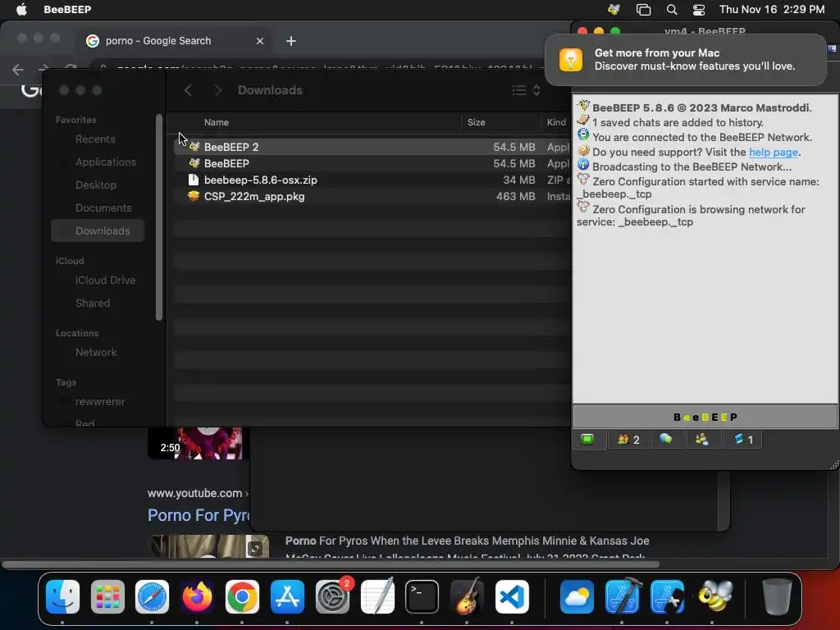840x630 pixels.
Task: Select the BeeBEEP app row, 54.5 MB
Action: 372,163
